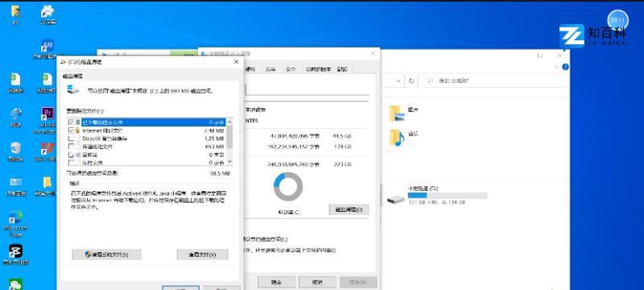The image size is (644, 290).
Task: Open the PC icon on desktop
Action: coord(15,12)
